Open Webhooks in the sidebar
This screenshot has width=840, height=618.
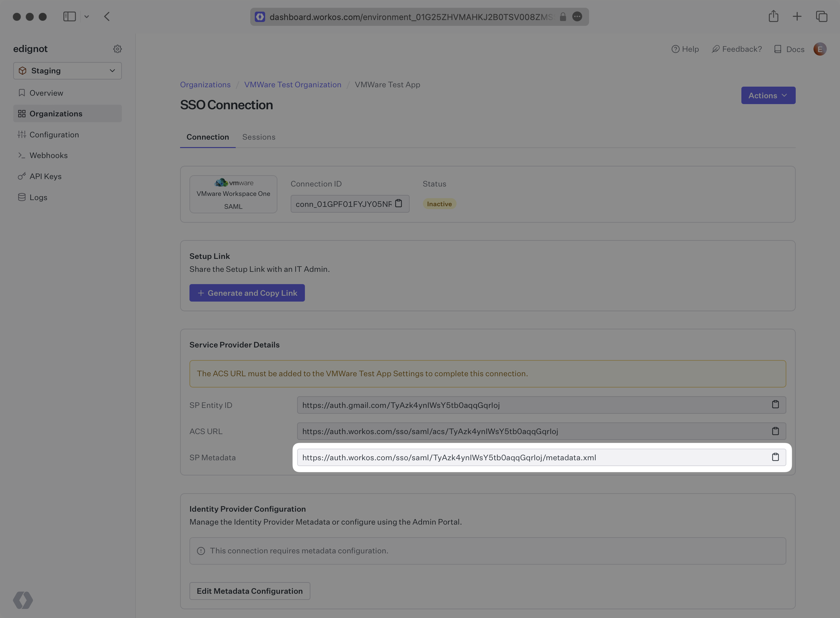click(48, 155)
